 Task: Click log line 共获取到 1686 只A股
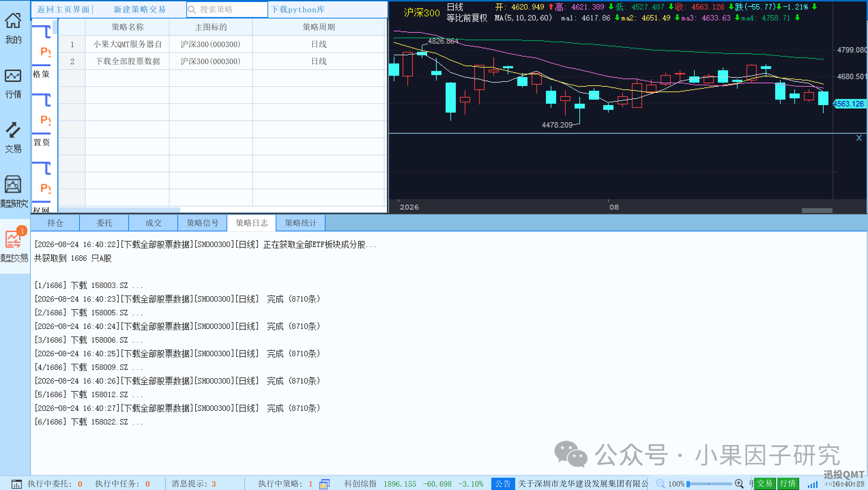73,258
